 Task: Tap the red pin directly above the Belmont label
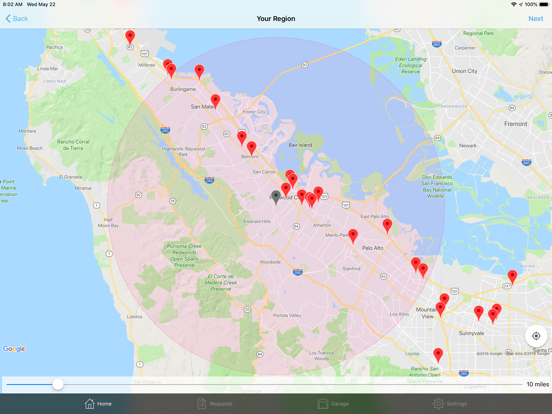251,149
